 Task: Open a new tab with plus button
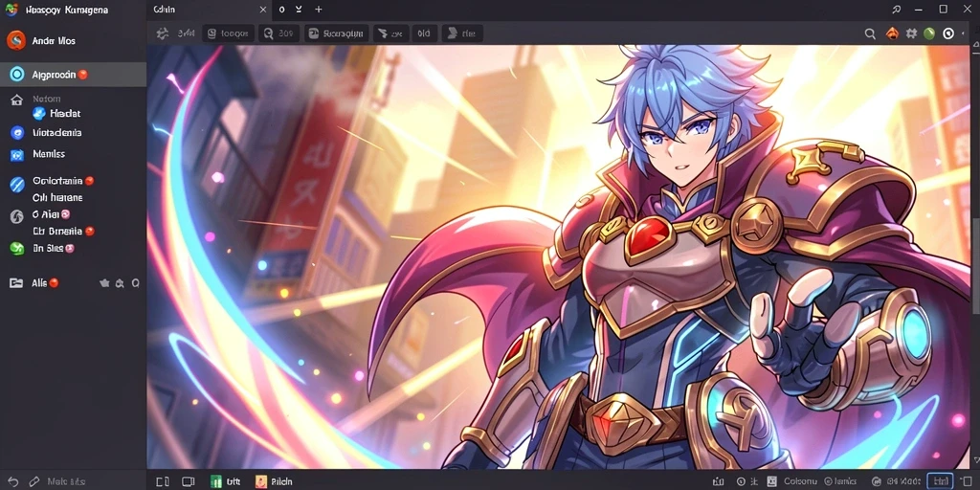[319, 10]
